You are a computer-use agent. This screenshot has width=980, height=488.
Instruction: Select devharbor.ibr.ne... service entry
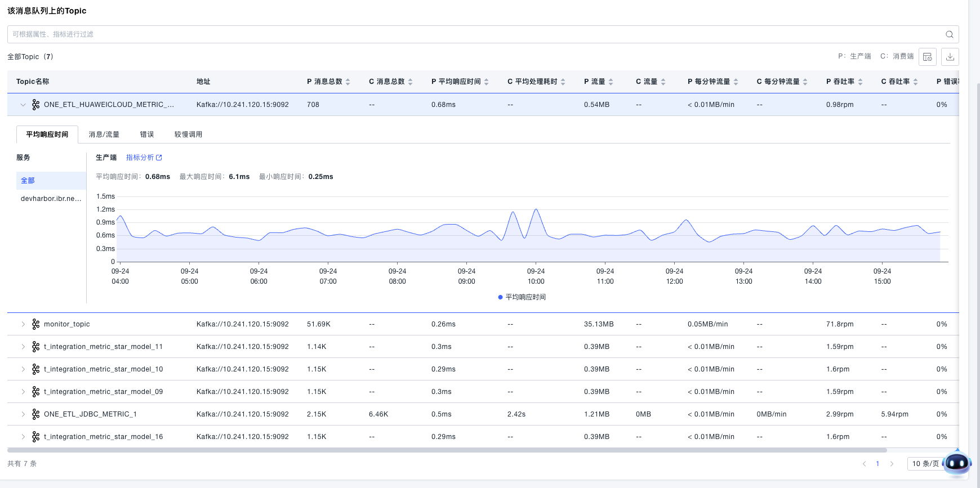[x=51, y=199]
